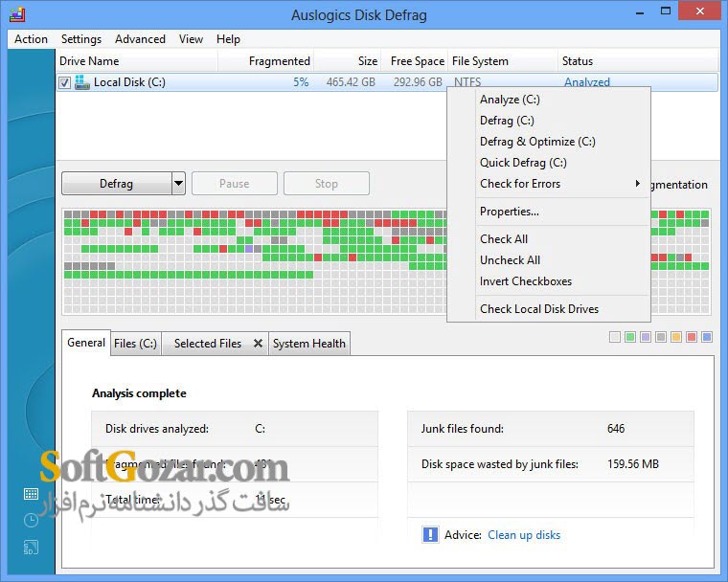The height and width of the screenshot is (582, 728).
Task: Click the blue legend color swatch
Action: pos(707,337)
